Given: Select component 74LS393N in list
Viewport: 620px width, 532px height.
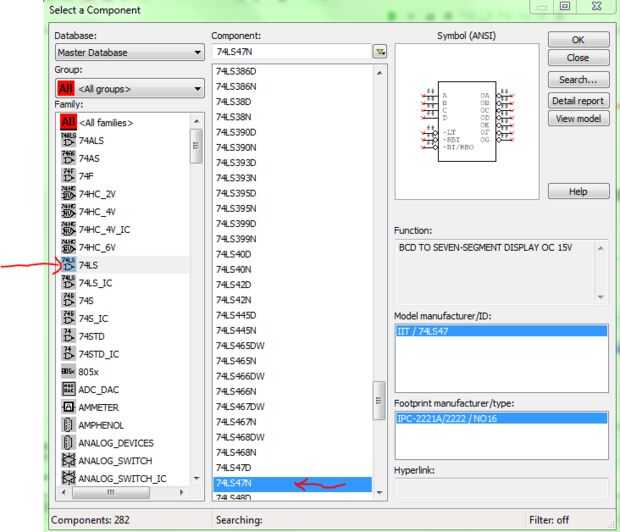Looking at the screenshot, I should [x=236, y=178].
